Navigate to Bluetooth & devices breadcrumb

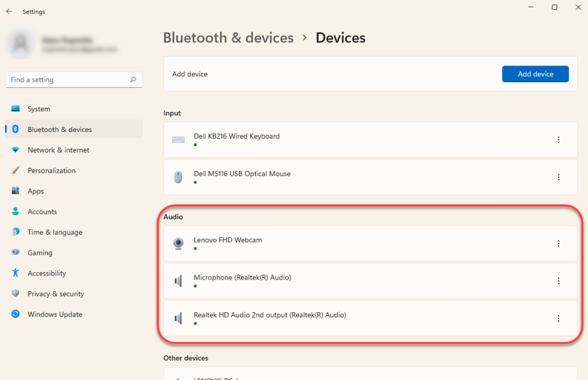[228, 38]
